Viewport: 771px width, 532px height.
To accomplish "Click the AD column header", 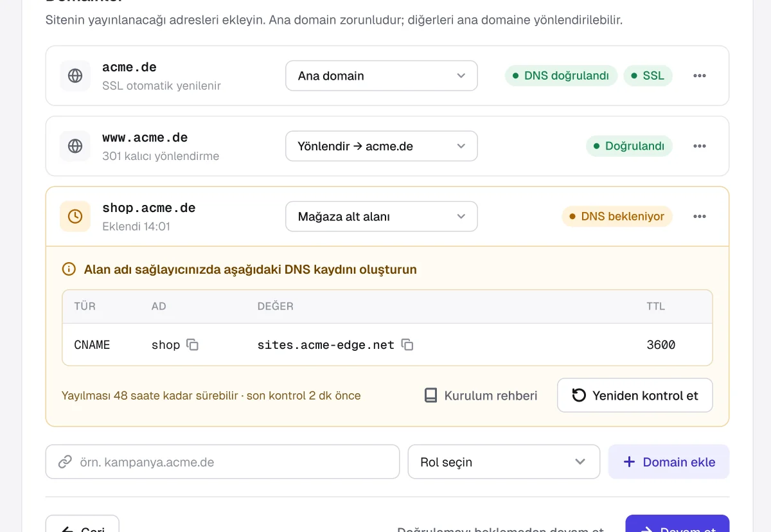I will tap(159, 306).
